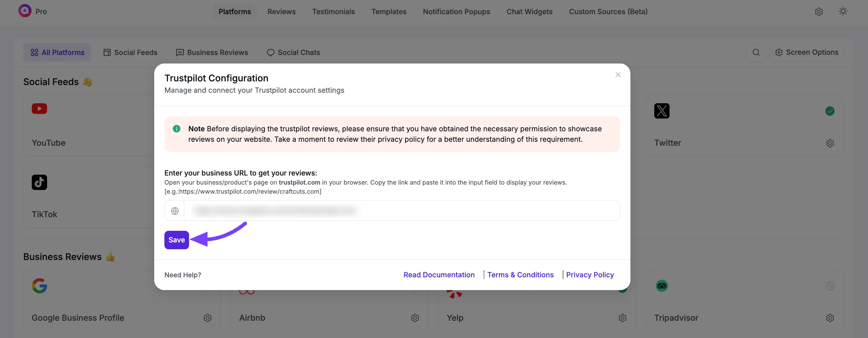Screen dimensions: 868x338
Task: Open the Reviews navigation menu
Action: tap(281, 11)
